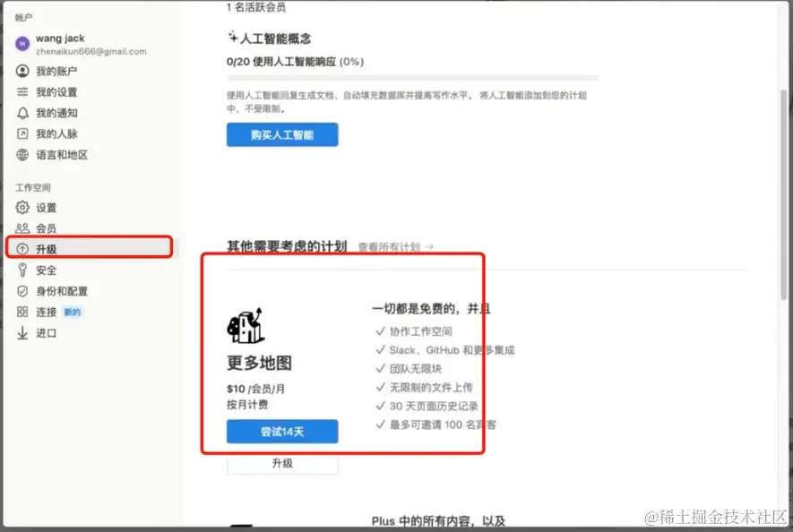Click the 进口 download arrow icon
The image size is (793, 532).
click(22, 333)
